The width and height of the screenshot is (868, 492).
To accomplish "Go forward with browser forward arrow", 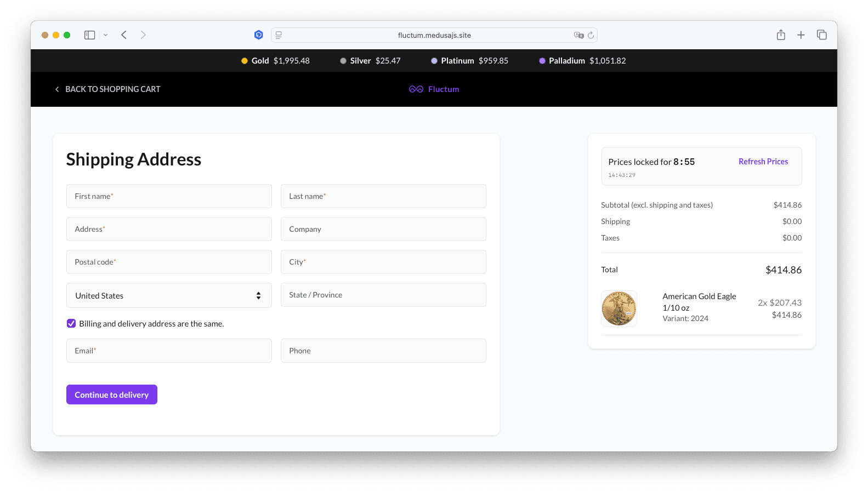I will pyautogui.click(x=143, y=35).
